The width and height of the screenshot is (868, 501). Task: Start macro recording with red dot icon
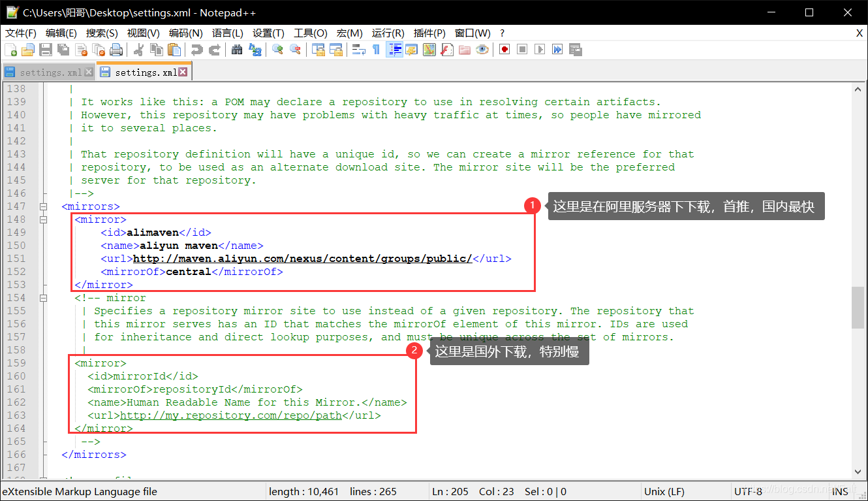point(504,50)
